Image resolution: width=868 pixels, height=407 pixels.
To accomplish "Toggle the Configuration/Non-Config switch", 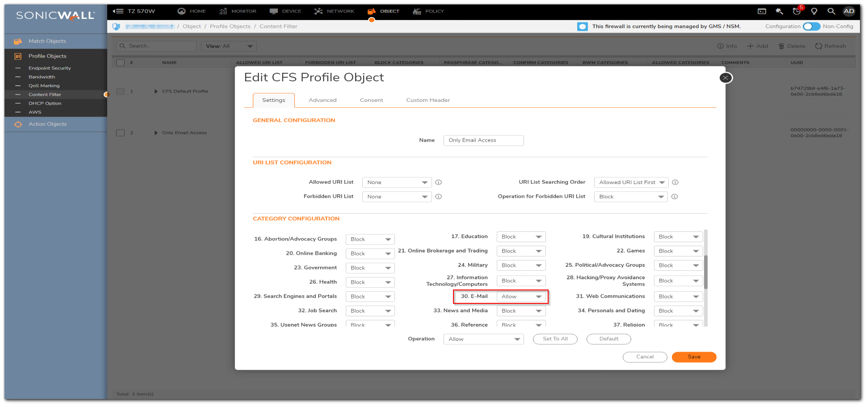I will (811, 26).
